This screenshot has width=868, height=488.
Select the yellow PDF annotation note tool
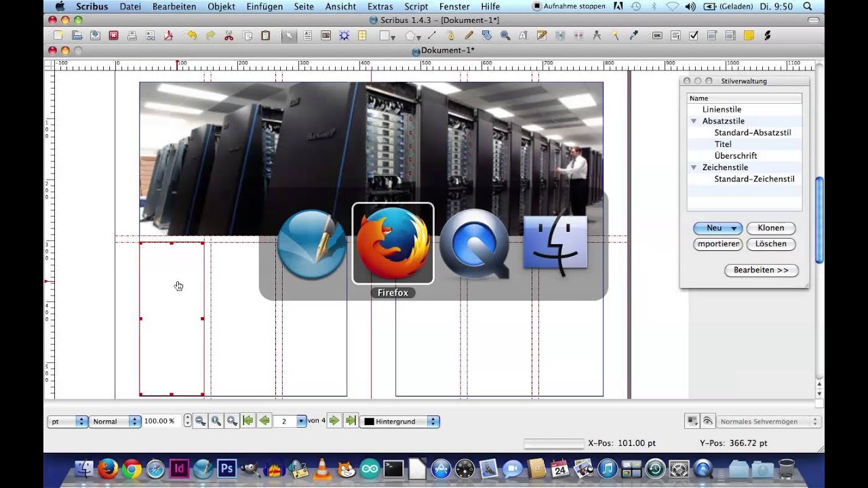(x=749, y=35)
